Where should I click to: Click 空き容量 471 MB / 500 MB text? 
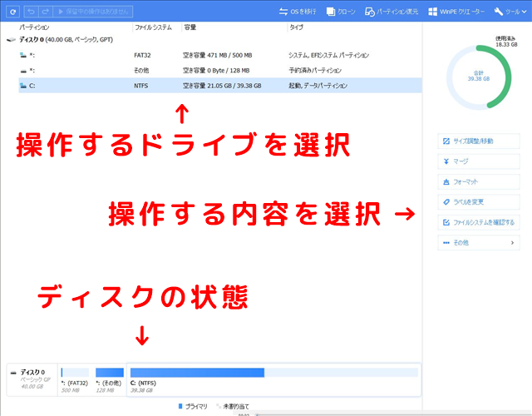tap(218, 55)
